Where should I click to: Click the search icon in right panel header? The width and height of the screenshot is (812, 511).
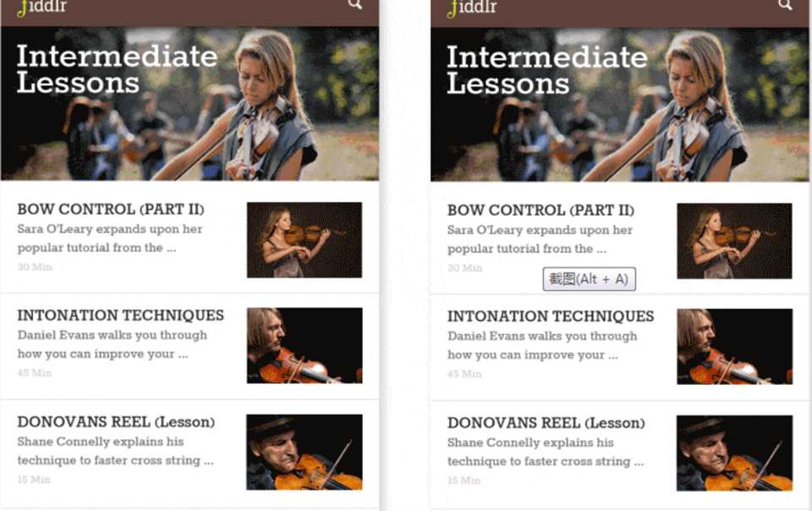(785, 5)
